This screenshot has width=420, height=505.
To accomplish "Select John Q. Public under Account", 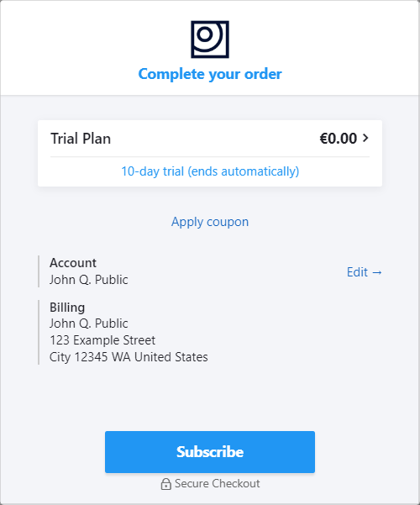I will click(x=88, y=280).
